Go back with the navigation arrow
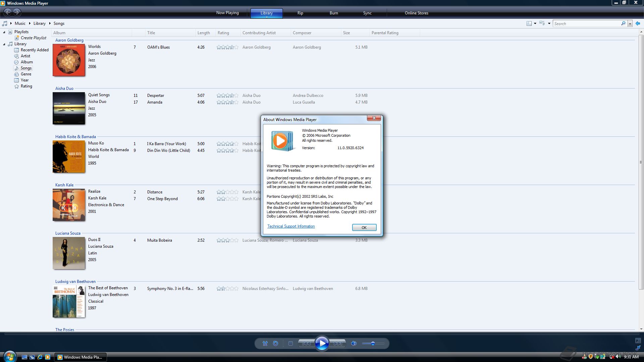This screenshot has width=644, height=362. (7, 13)
